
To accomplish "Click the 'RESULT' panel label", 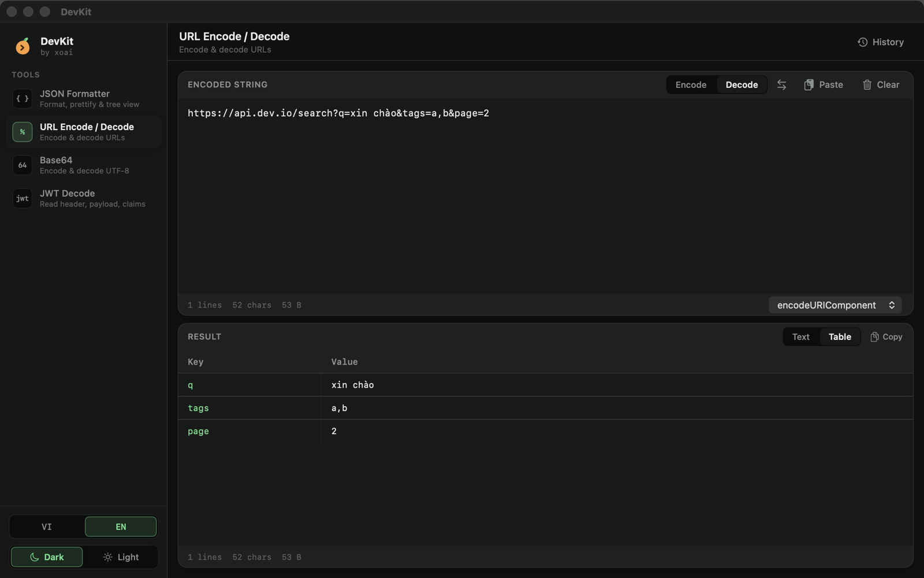I will [x=204, y=337].
